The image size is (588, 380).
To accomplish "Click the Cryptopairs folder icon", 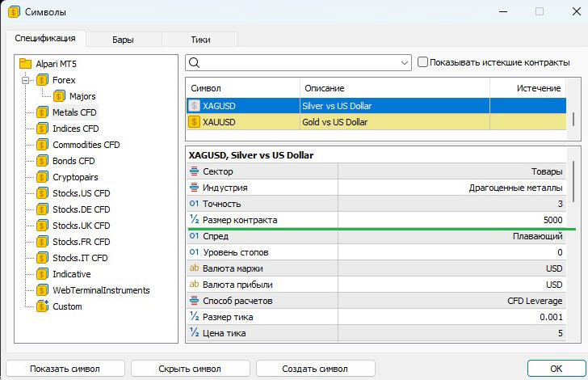I will [42, 177].
